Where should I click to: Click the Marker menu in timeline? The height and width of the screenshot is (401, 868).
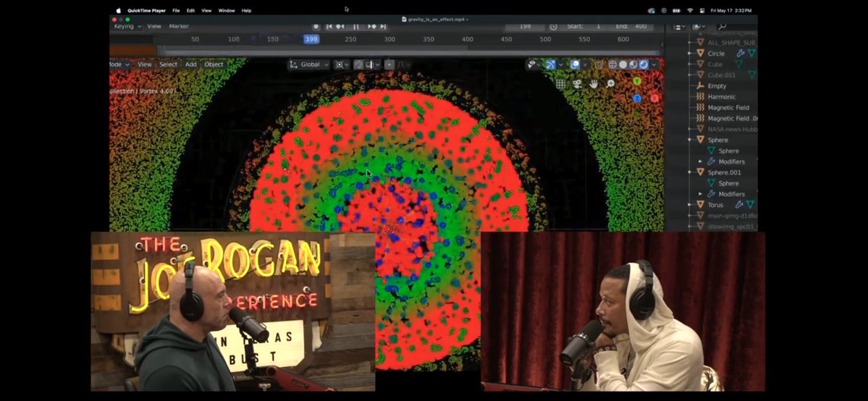[x=179, y=26]
